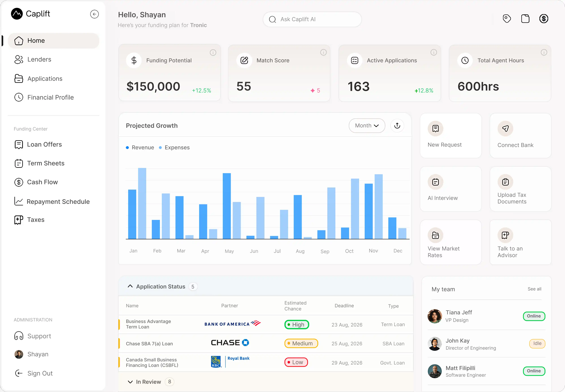Select the Cash Flow icon in Funding Center
Screen dimensions: 565x392
[x=19, y=182]
